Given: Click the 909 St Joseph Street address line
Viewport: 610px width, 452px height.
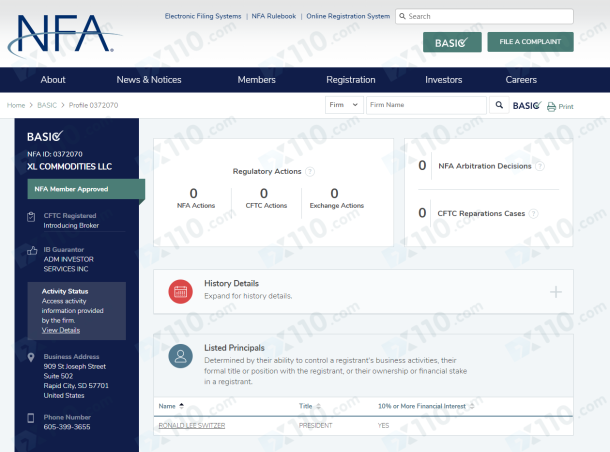Looking at the screenshot, I should coord(75,366).
